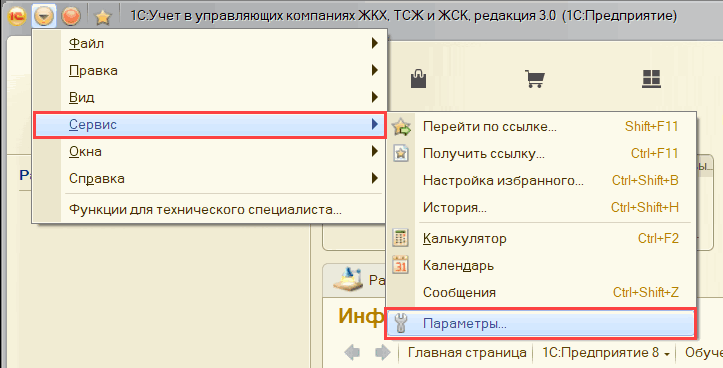Click the wrench icon next to Параметры

coord(400,323)
